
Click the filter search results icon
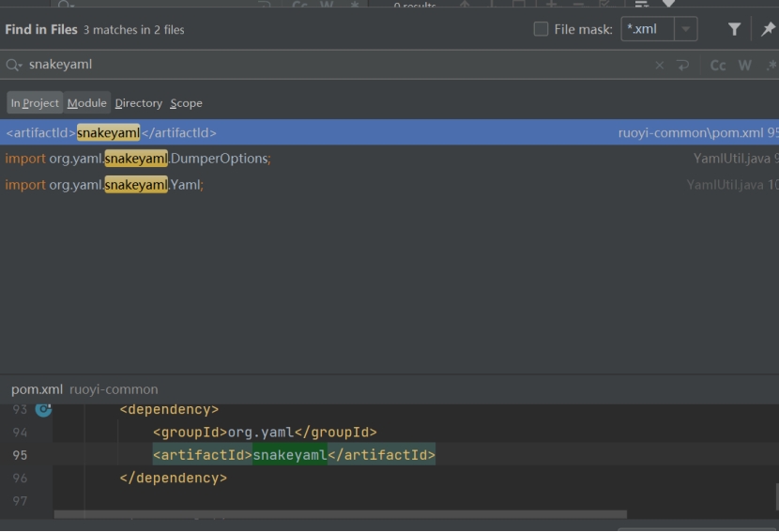point(735,29)
